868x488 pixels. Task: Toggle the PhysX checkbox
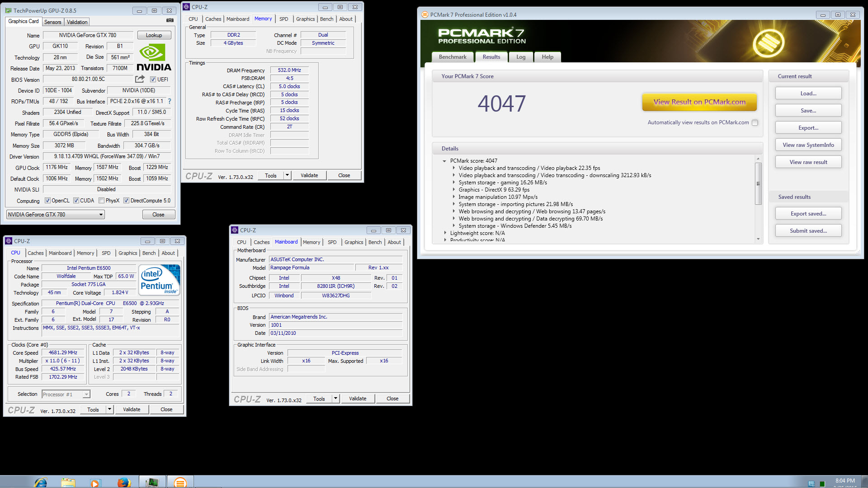[102, 201]
